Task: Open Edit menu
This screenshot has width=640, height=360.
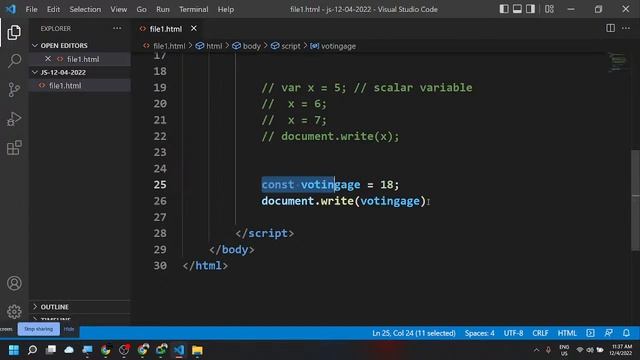Action: tap(53, 9)
